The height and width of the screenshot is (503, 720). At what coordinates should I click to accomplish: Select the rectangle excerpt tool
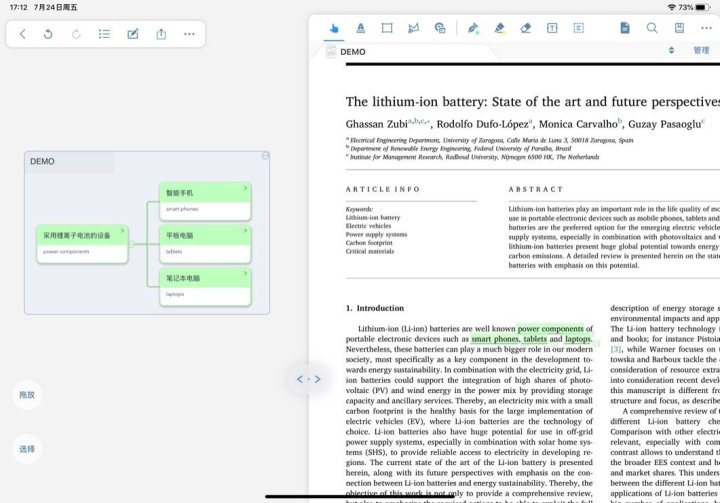(x=387, y=28)
